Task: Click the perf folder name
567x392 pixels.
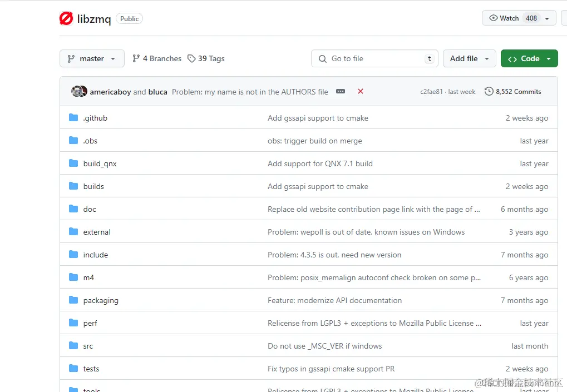Action: (90, 324)
